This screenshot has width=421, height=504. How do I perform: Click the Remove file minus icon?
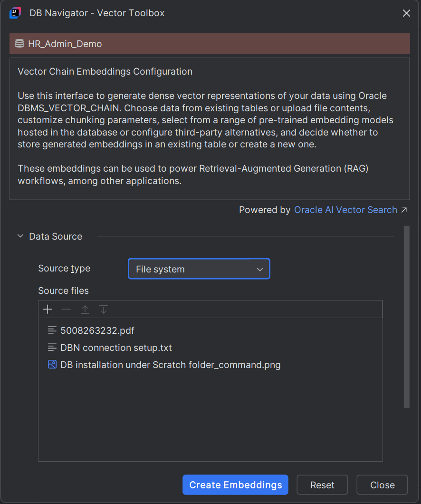coord(66,309)
